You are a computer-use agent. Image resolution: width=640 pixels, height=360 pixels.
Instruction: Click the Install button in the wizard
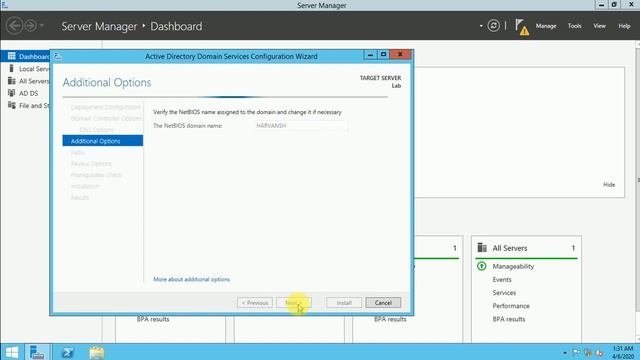tap(344, 303)
